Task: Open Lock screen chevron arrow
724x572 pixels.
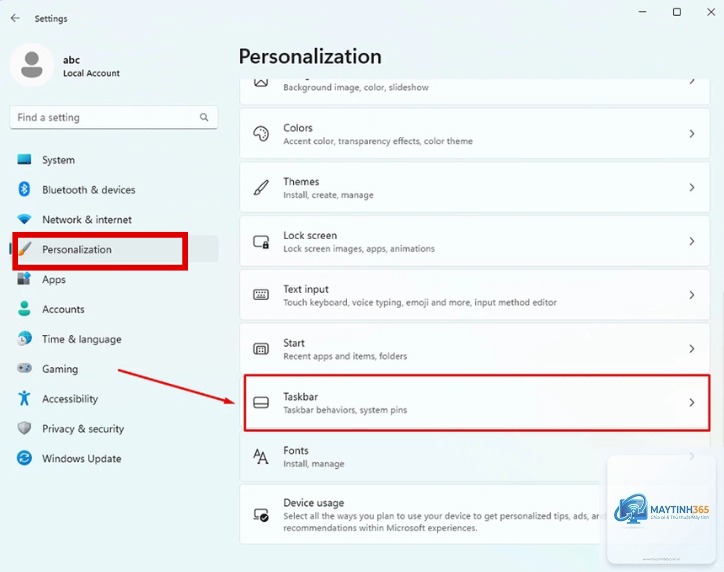Action: 692,241
